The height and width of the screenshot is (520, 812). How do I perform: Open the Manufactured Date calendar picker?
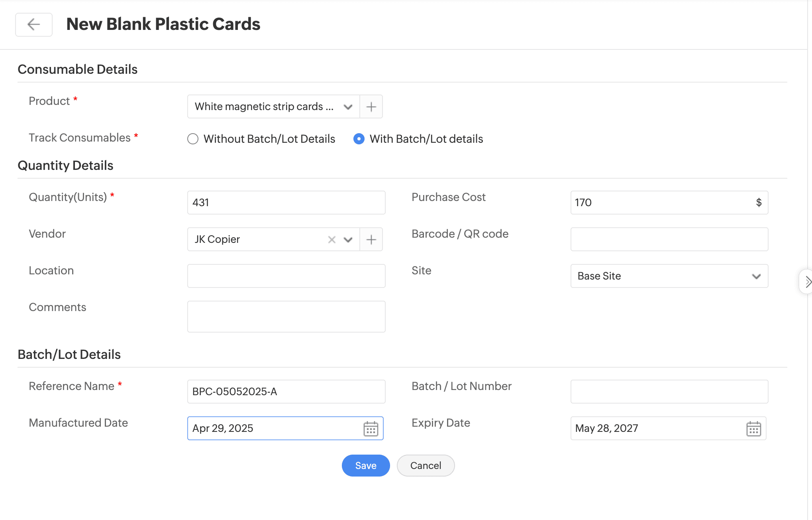point(371,429)
